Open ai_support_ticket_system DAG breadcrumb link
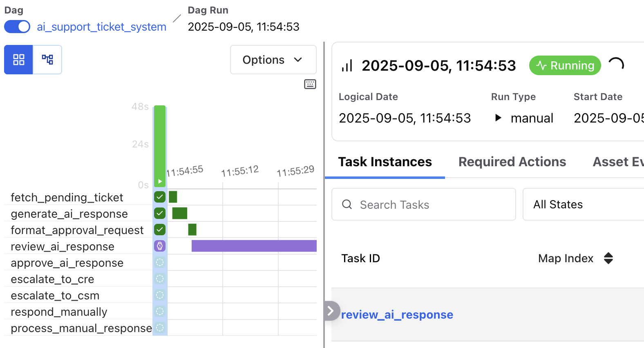The height and width of the screenshot is (348, 644). 101,27
